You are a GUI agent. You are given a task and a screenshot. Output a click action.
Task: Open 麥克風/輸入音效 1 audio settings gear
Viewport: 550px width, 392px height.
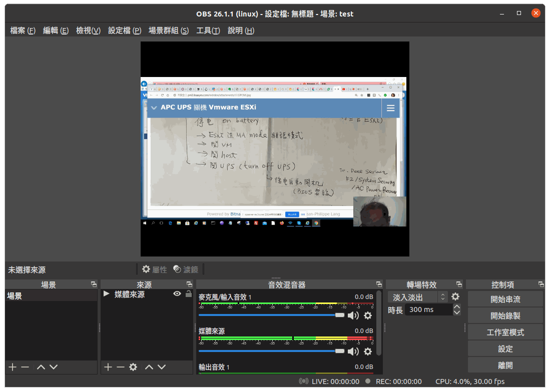pyautogui.click(x=368, y=315)
